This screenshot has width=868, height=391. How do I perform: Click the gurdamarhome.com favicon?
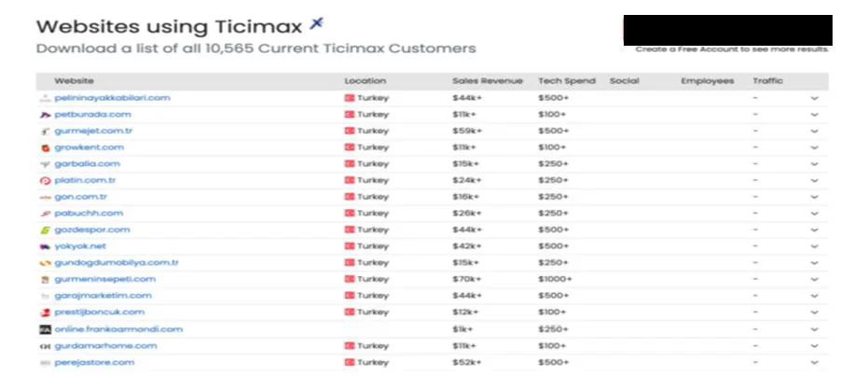(x=46, y=347)
